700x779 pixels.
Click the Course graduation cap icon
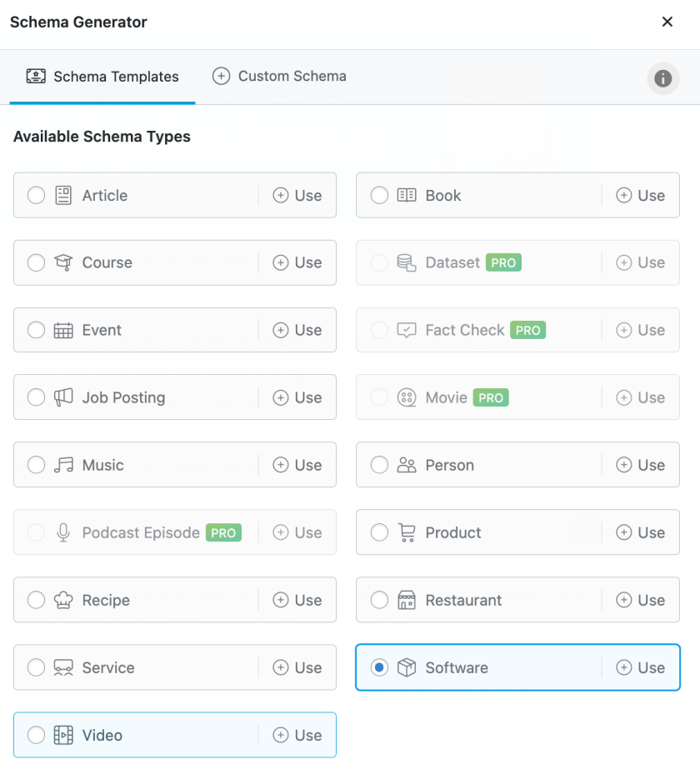[x=63, y=262]
